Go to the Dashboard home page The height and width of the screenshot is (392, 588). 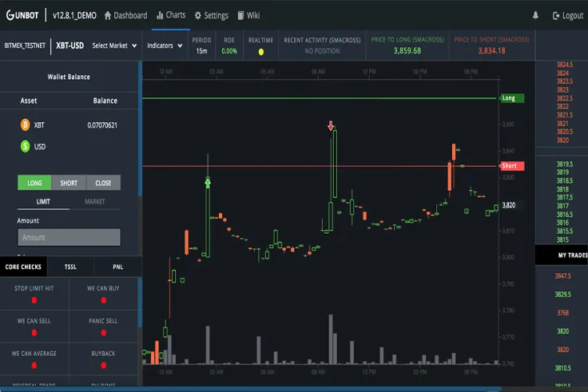pos(125,15)
